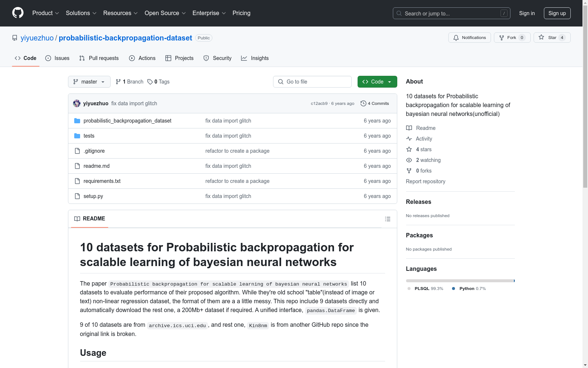Open the Security tab
Image resolution: width=588 pixels, height=368 pixels.
pos(218,58)
